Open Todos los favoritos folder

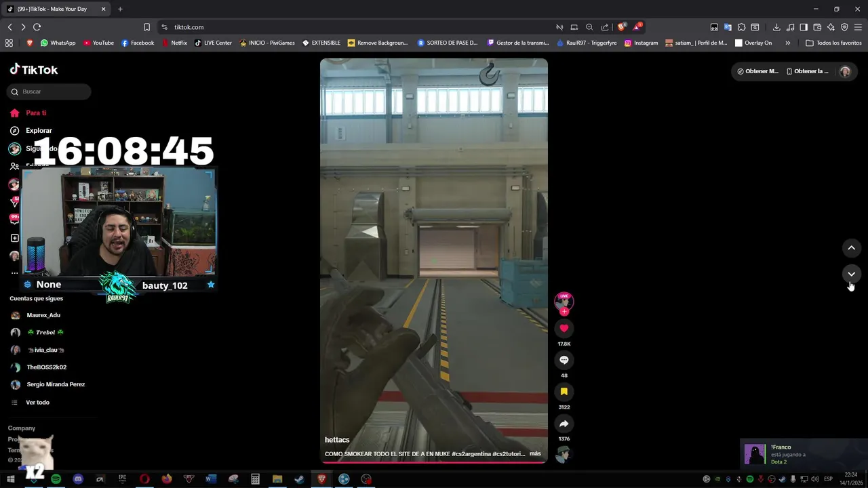coord(833,43)
